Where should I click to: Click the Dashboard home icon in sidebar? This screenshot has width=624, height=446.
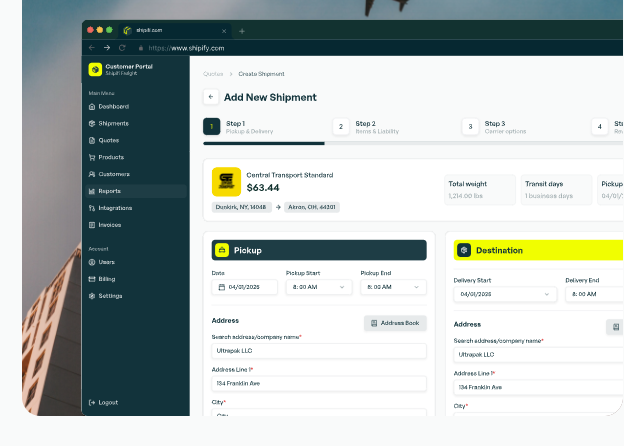pos(92,106)
